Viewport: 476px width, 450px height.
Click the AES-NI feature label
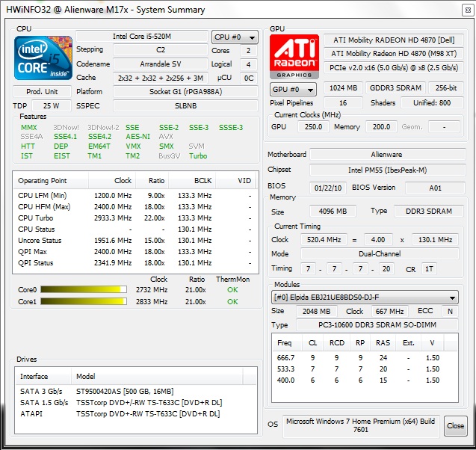[x=137, y=137]
